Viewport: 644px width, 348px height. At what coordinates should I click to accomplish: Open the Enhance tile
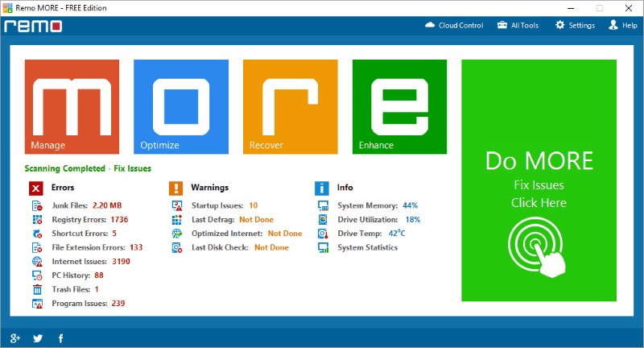[399, 107]
